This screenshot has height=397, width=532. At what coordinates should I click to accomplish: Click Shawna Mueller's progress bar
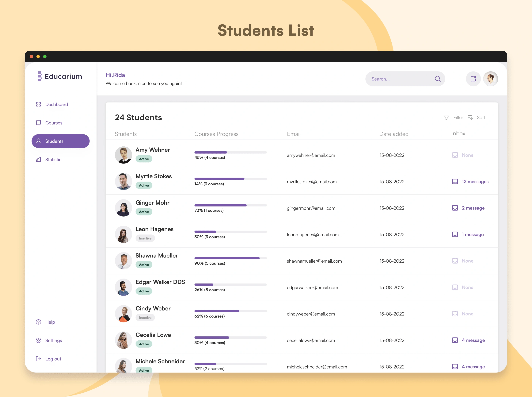point(230,258)
